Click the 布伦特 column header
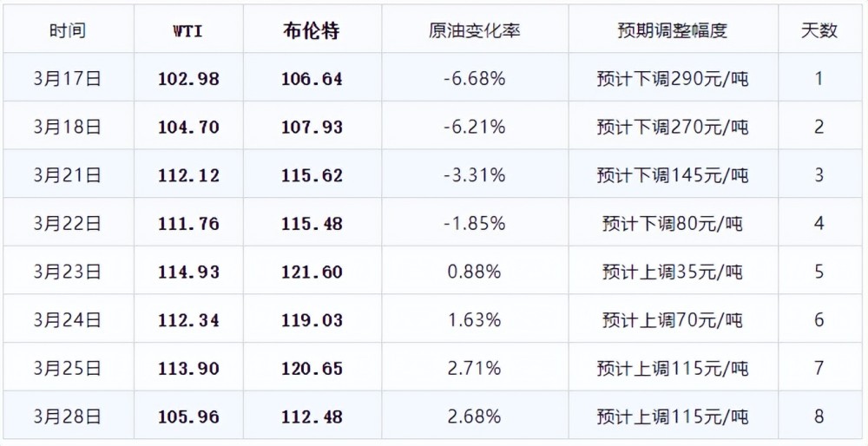Image resolution: width=868 pixels, height=446 pixels. click(x=312, y=31)
